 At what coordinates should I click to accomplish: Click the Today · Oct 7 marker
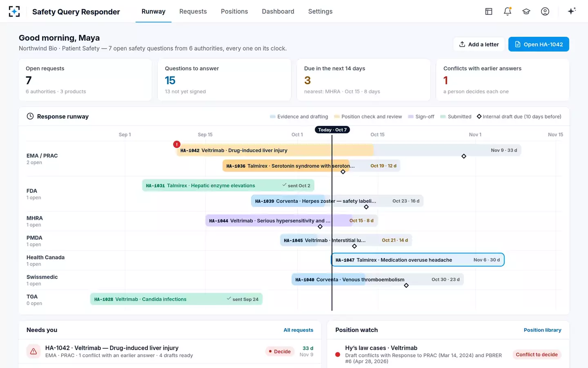tap(332, 130)
